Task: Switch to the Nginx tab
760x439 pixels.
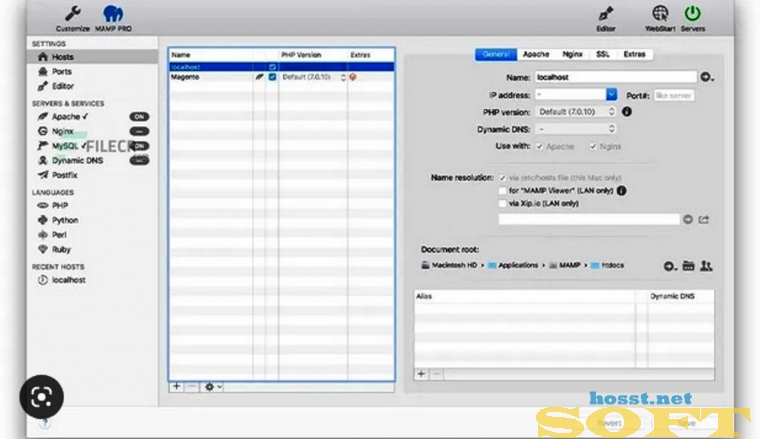Action: pos(572,54)
